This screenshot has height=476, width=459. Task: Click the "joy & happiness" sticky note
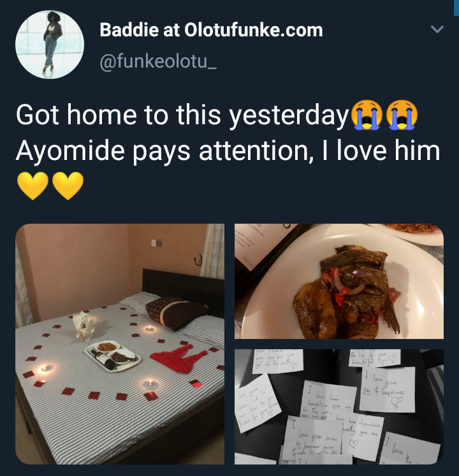coord(388,389)
